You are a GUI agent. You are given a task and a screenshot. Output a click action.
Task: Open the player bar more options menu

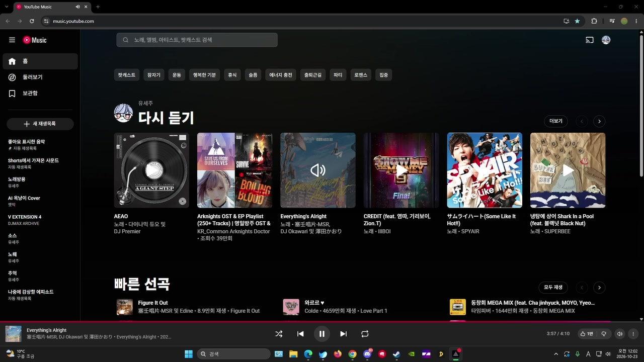(x=633, y=334)
